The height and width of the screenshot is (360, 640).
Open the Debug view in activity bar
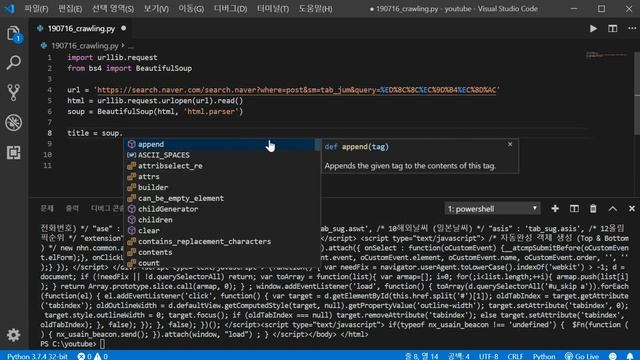pos(13,122)
